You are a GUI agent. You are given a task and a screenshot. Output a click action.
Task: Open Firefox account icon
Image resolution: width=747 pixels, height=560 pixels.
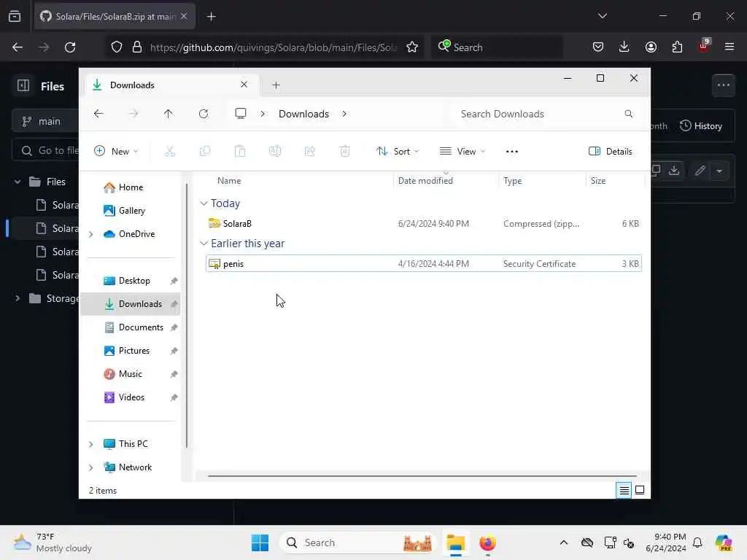click(651, 47)
